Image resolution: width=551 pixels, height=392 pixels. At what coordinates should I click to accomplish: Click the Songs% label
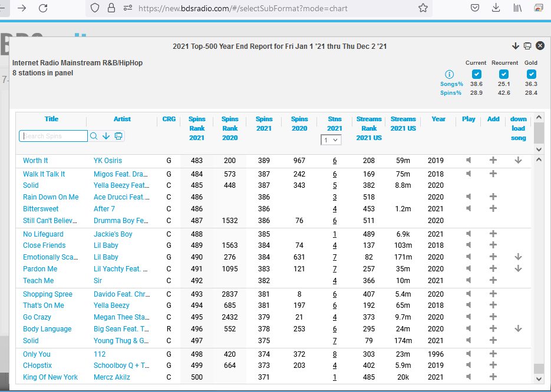(x=451, y=84)
